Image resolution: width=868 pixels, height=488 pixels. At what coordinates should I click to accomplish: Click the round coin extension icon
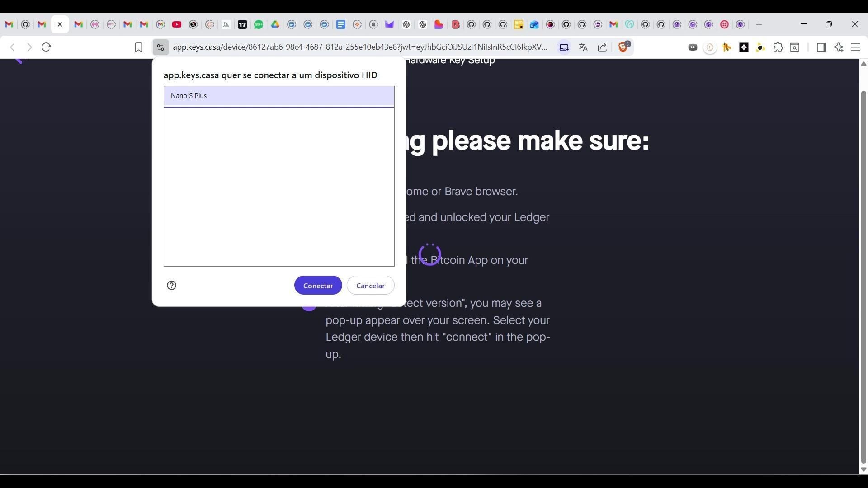pyautogui.click(x=710, y=47)
